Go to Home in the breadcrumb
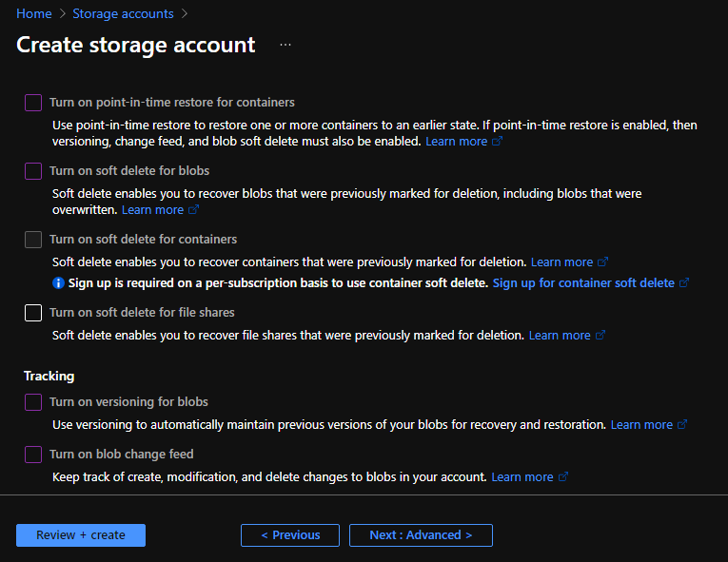Screen dimensions: 728x562 point(33,14)
